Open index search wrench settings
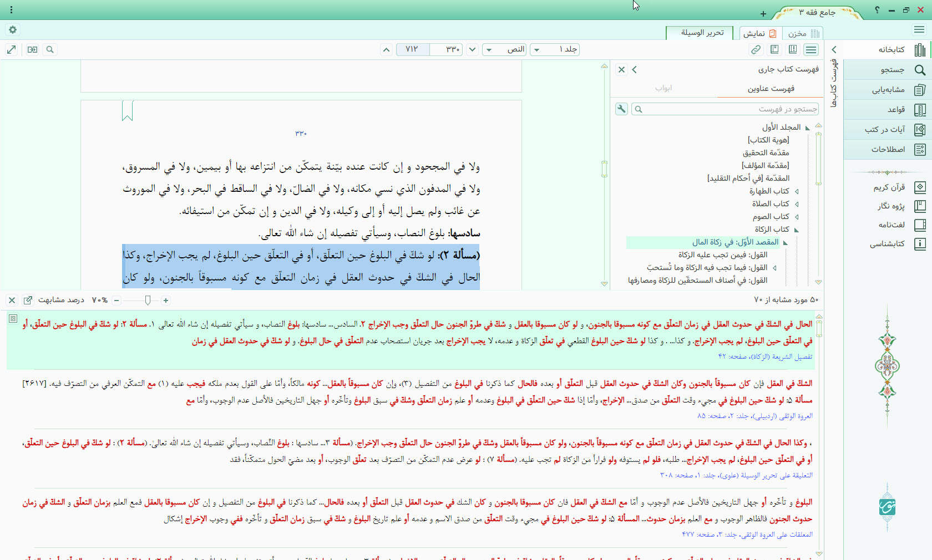Screen dimensions: 932x560 tap(621, 109)
